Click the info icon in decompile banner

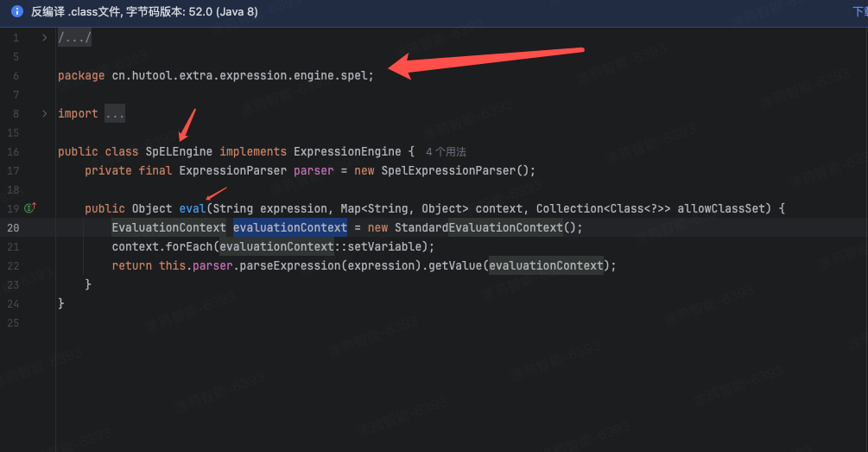17,11
